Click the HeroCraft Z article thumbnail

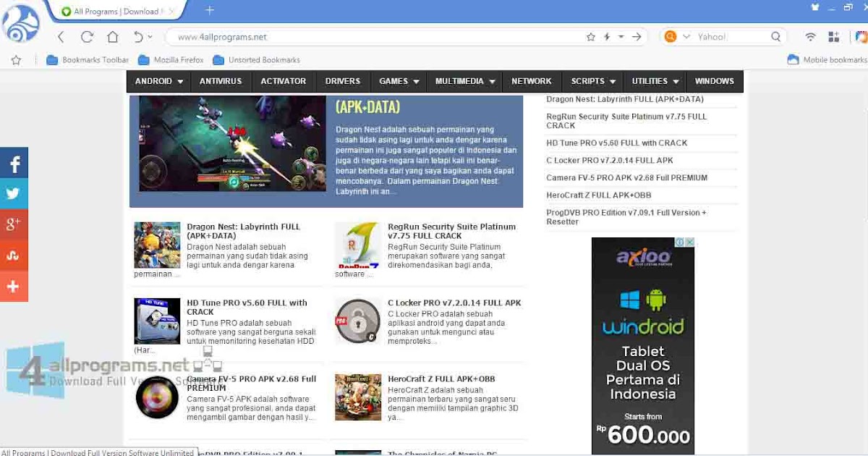357,397
